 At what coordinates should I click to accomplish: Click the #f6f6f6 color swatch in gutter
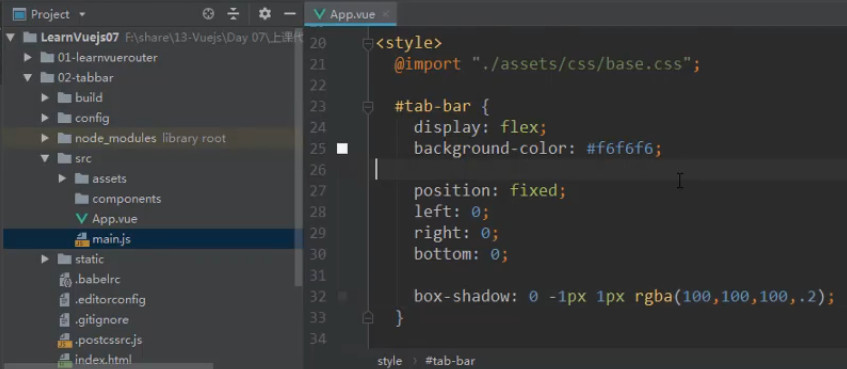342,149
